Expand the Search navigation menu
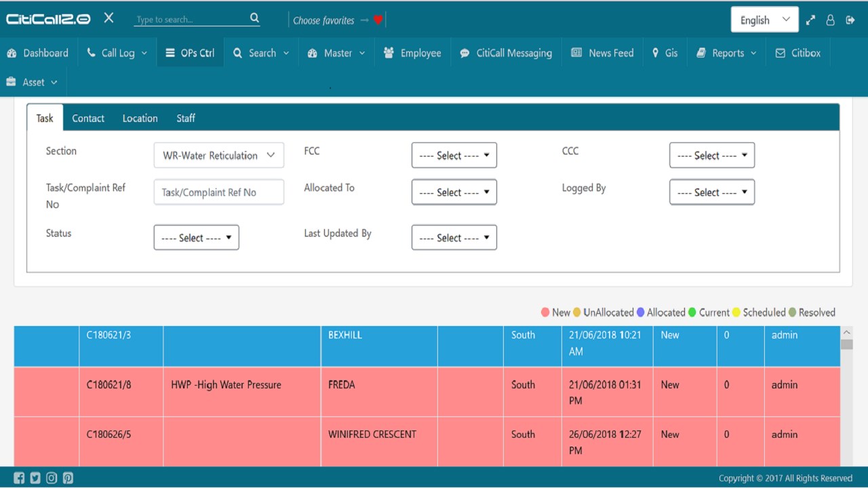Screen dimensions: 868x488 [261, 53]
